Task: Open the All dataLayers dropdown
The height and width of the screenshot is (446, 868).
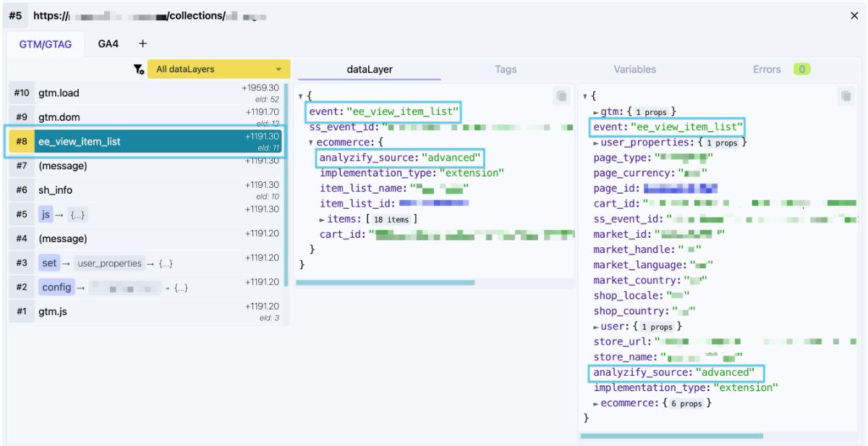Action: coord(218,69)
